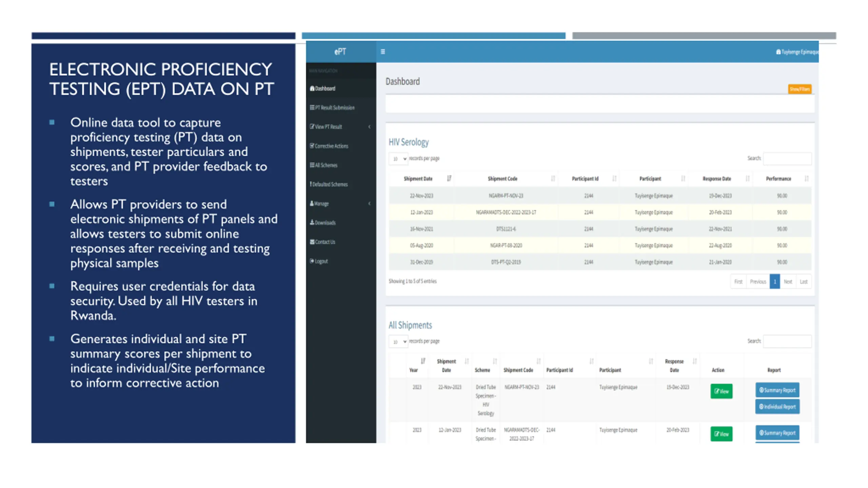
Task: Expand the Manage sidebar menu
Action: 341,204
